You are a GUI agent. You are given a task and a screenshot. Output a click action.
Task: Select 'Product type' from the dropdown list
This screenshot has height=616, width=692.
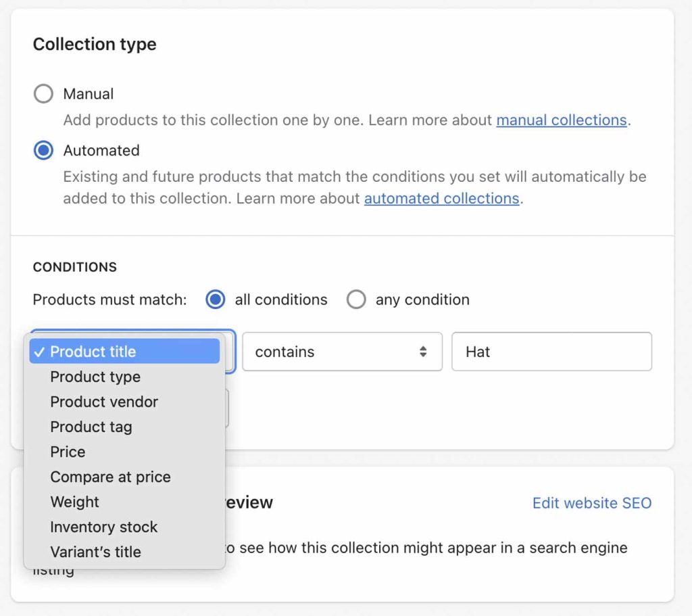95,377
